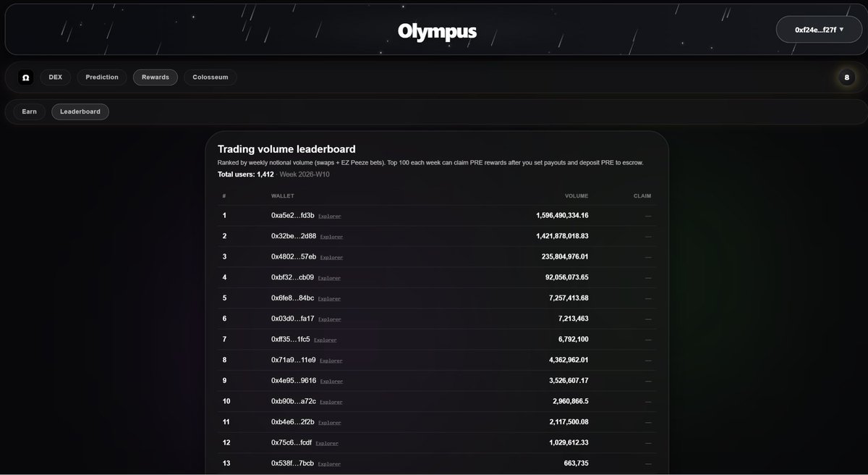The height and width of the screenshot is (475, 868).
Task: Click volume value 235,804,976.01
Action: 565,256
